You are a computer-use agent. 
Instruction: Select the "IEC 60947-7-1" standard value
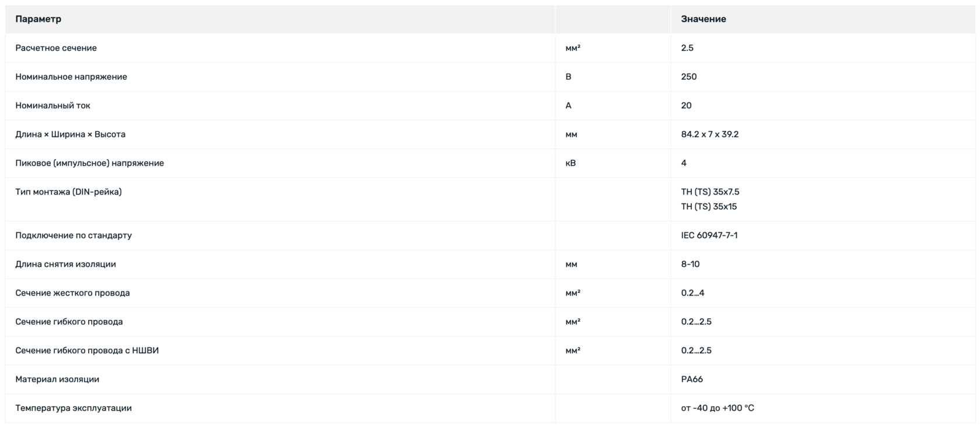coord(709,235)
